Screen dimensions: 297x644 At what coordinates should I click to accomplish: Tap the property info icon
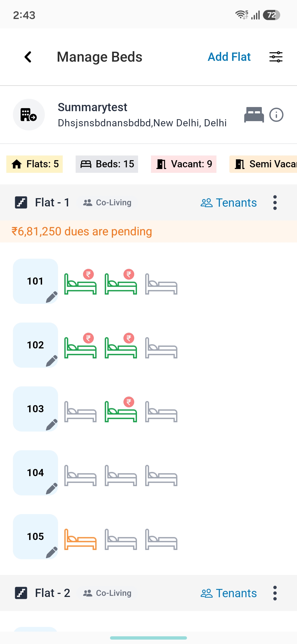pyautogui.click(x=276, y=115)
